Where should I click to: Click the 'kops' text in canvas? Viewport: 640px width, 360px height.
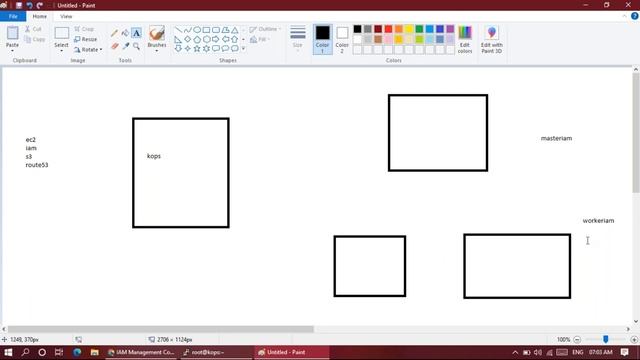tap(154, 156)
